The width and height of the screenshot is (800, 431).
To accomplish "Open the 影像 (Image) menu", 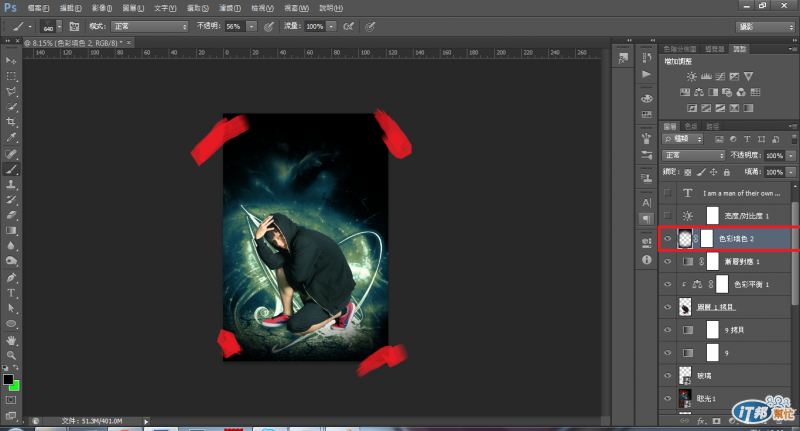I will pos(102,8).
